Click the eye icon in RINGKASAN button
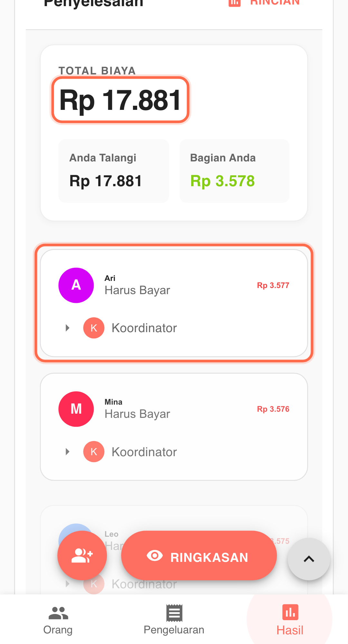 click(155, 556)
